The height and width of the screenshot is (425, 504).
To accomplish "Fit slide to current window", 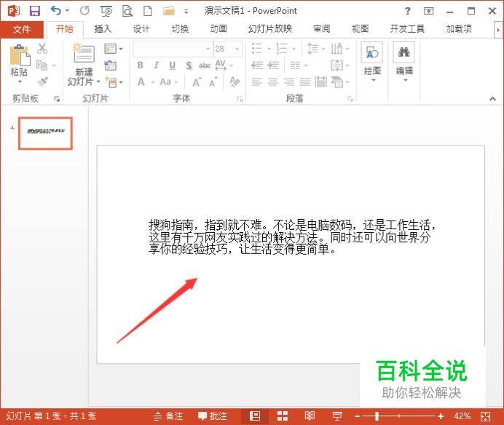I will pyautogui.click(x=485, y=417).
